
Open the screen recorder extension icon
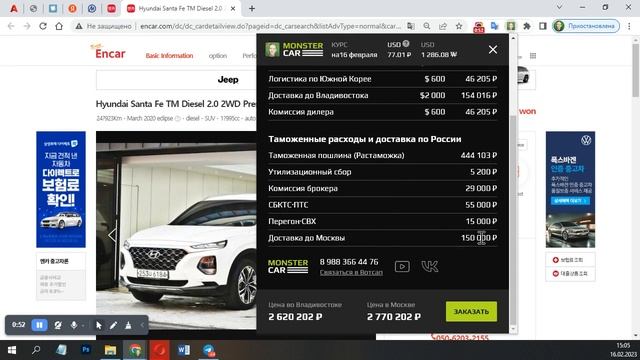point(478,27)
